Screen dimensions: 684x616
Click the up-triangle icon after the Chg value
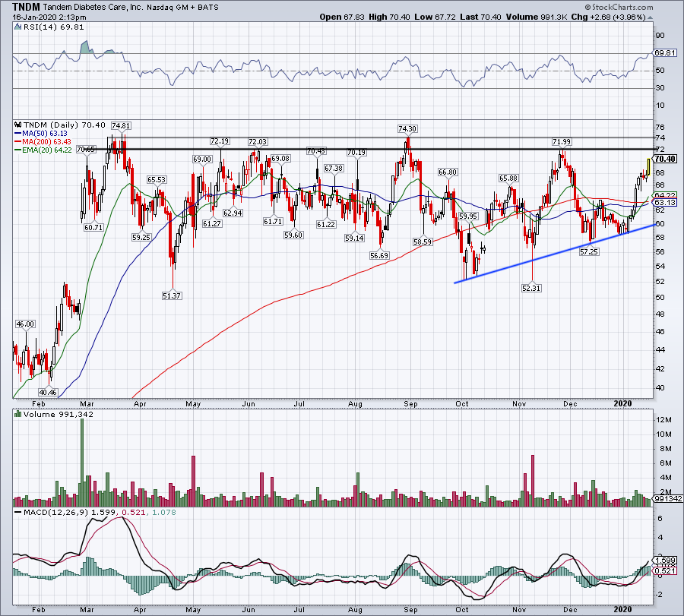[x=650, y=17]
